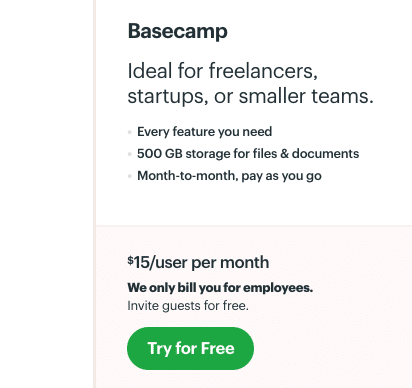Select 'Every feature you need' list item
This screenshot has height=388, width=412.
205,132
